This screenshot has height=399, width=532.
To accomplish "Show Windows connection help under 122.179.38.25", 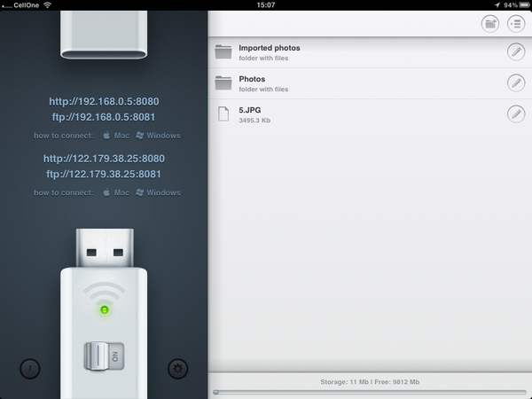I will (x=158, y=192).
